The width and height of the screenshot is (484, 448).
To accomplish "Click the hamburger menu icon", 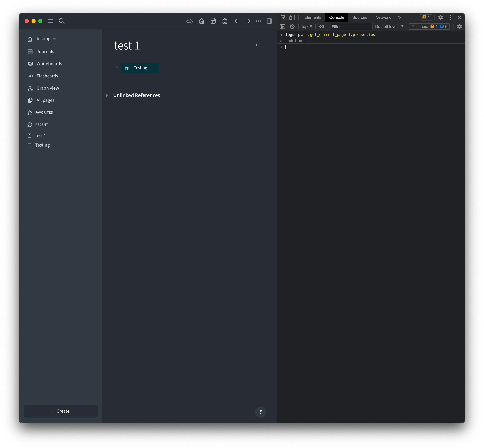I will [x=51, y=21].
